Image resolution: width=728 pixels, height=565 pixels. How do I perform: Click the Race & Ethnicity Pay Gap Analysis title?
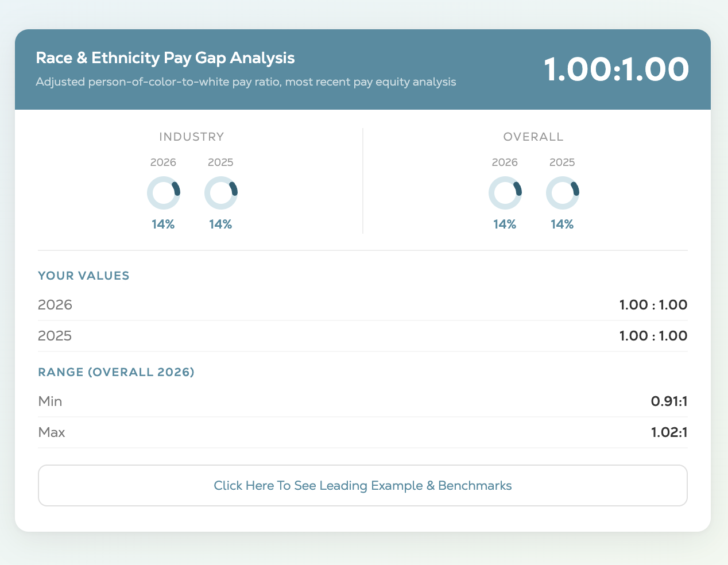pyautogui.click(x=165, y=58)
